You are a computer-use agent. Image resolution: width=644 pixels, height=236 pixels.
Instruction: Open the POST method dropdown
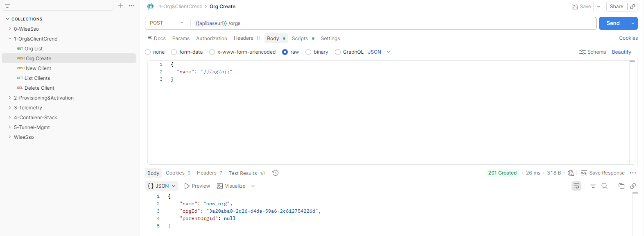167,23
